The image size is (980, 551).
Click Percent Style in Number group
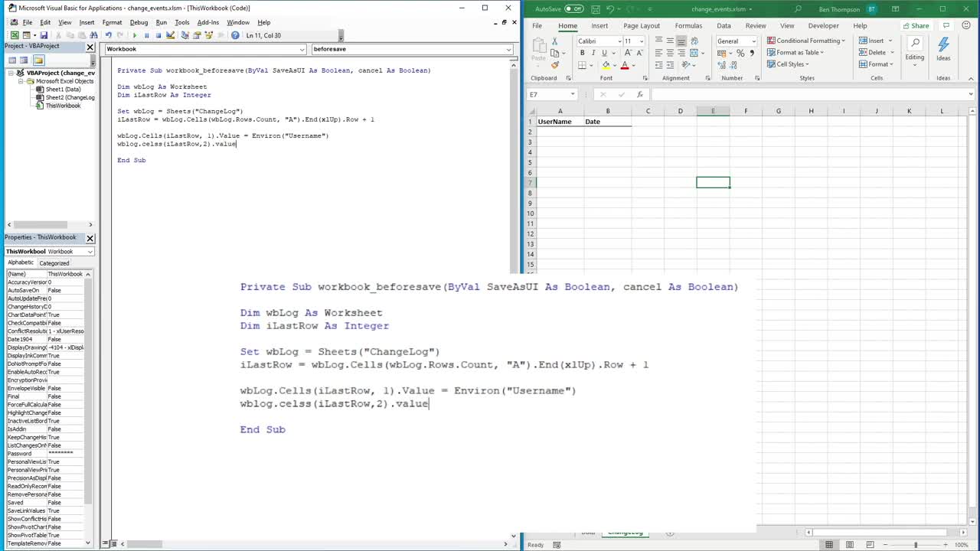[740, 53]
